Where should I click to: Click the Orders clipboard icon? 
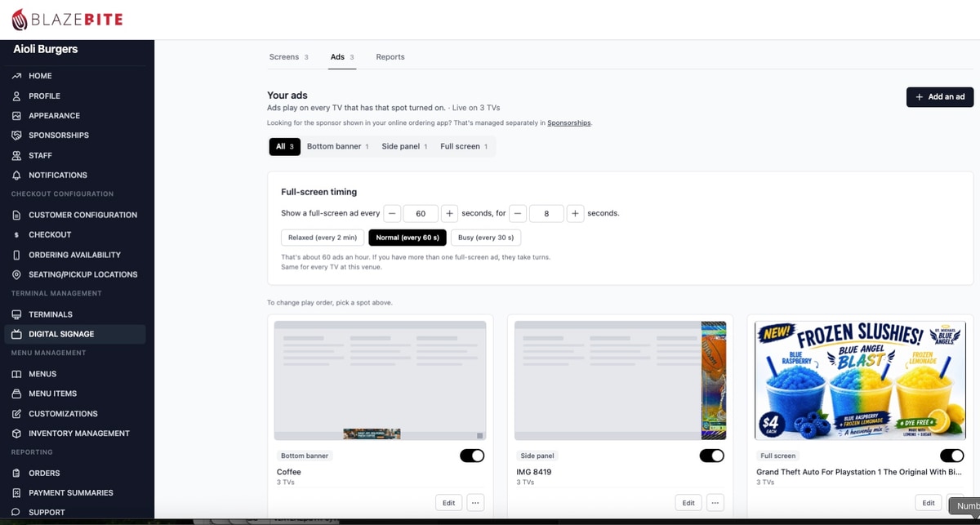[16, 473]
